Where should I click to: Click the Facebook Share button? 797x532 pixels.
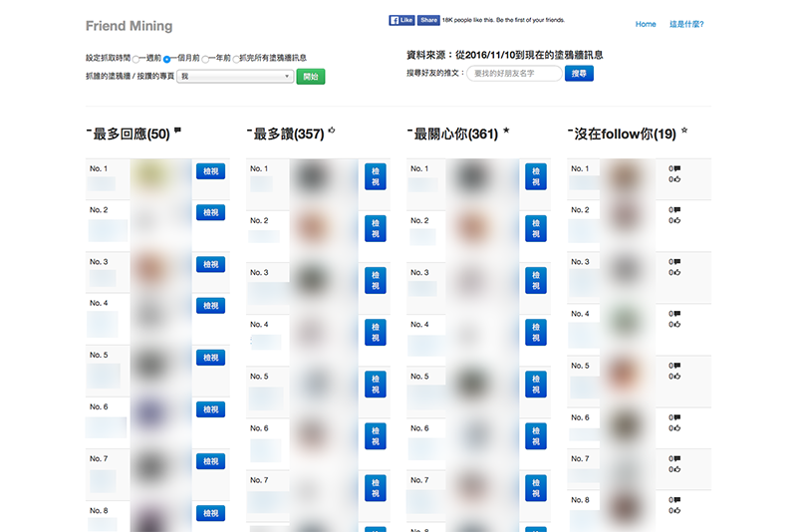(428, 20)
